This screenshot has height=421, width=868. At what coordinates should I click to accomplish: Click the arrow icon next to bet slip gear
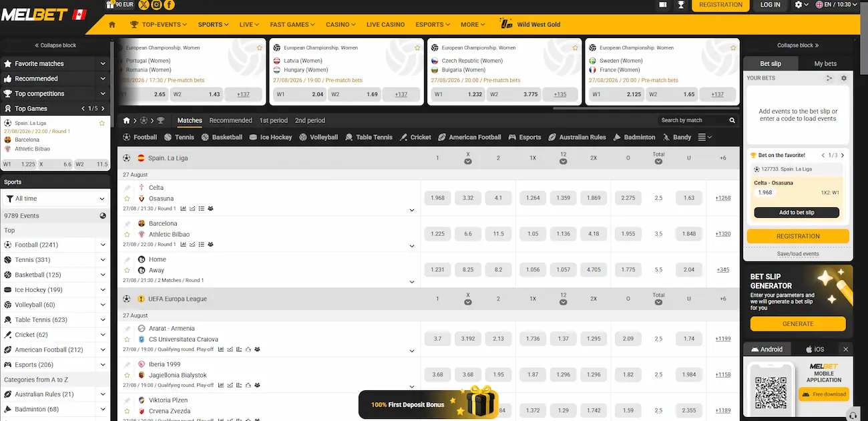pyautogui.click(x=829, y=78)
